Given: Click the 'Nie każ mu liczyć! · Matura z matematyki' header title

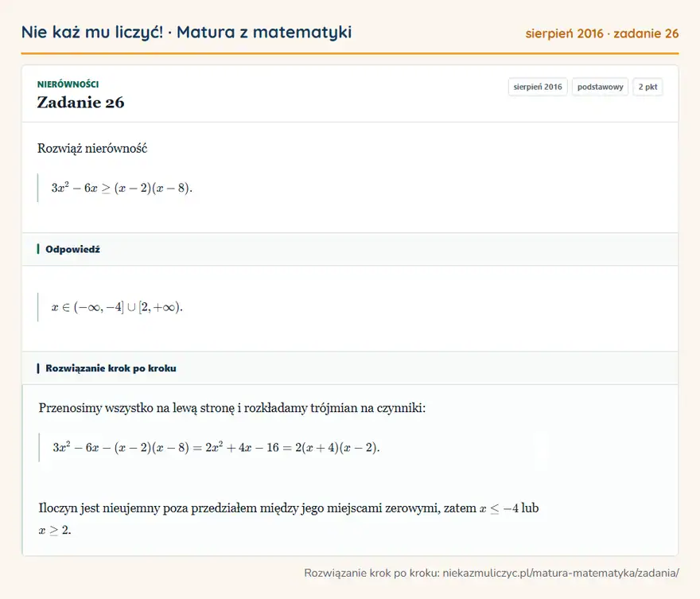Looking at the screenshot, I should [x=186, y=32].
